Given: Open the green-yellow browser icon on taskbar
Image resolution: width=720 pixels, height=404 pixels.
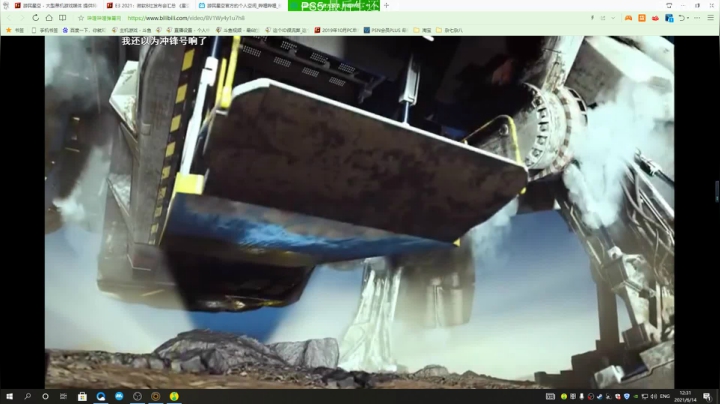Looking at the screenshot, I should point(174,396).
